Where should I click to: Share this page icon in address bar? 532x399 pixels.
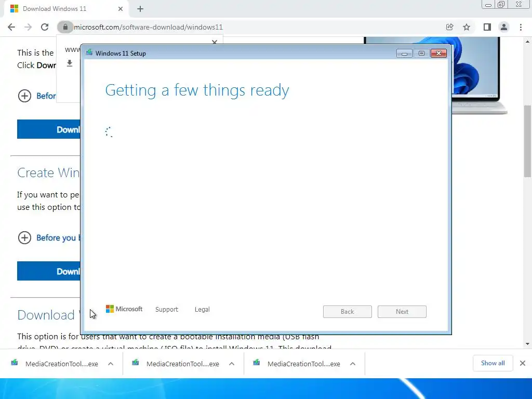(x=449, y=27)
